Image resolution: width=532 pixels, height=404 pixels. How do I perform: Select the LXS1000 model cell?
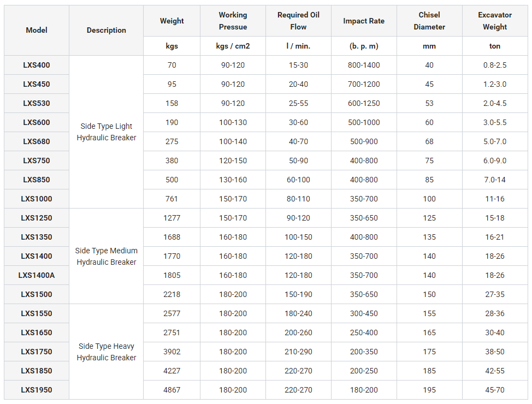[x=37, y=199]
